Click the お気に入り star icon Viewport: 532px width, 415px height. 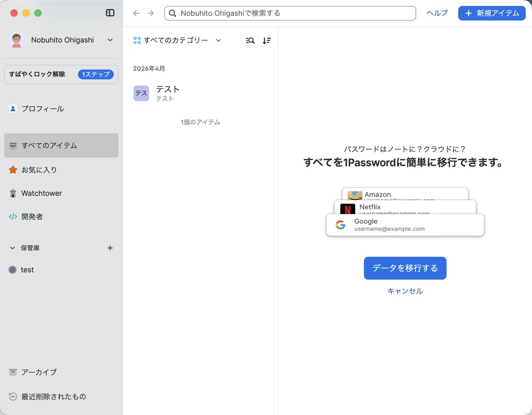click(13, 170)
